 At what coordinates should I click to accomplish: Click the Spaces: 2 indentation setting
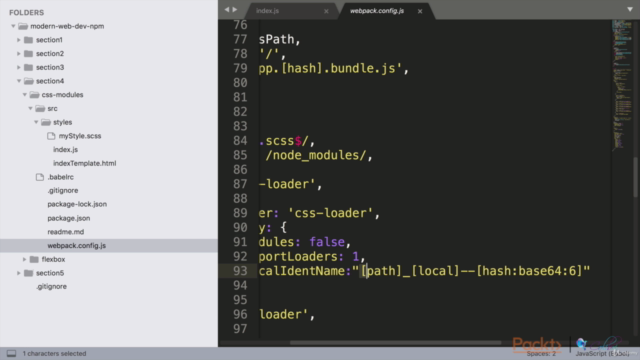(x=541, y=353)
